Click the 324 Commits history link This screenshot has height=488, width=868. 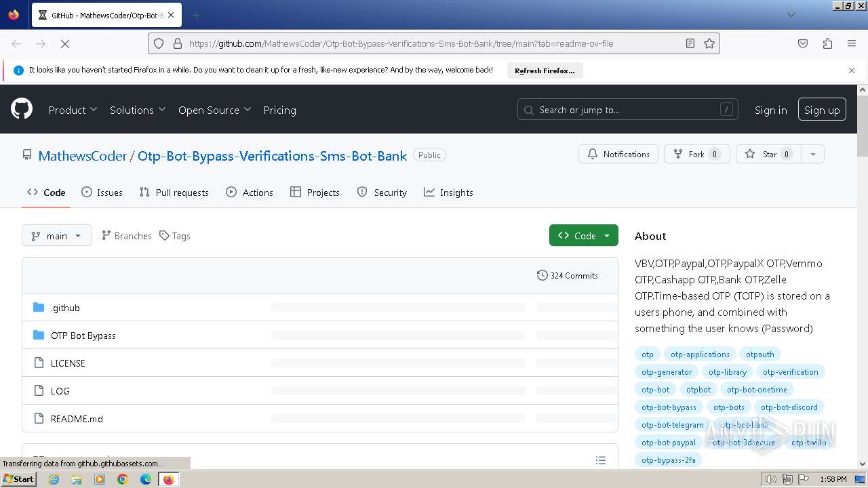coord(567,275)
